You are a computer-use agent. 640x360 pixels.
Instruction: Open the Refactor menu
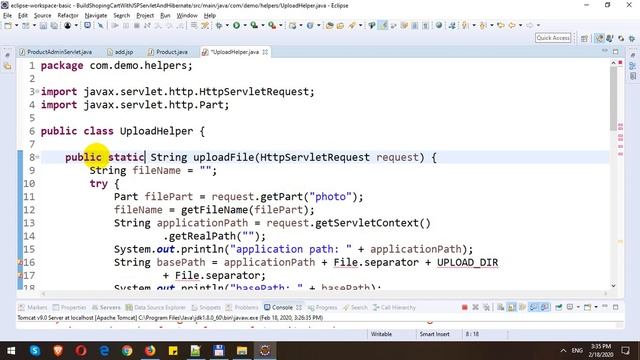68,16
